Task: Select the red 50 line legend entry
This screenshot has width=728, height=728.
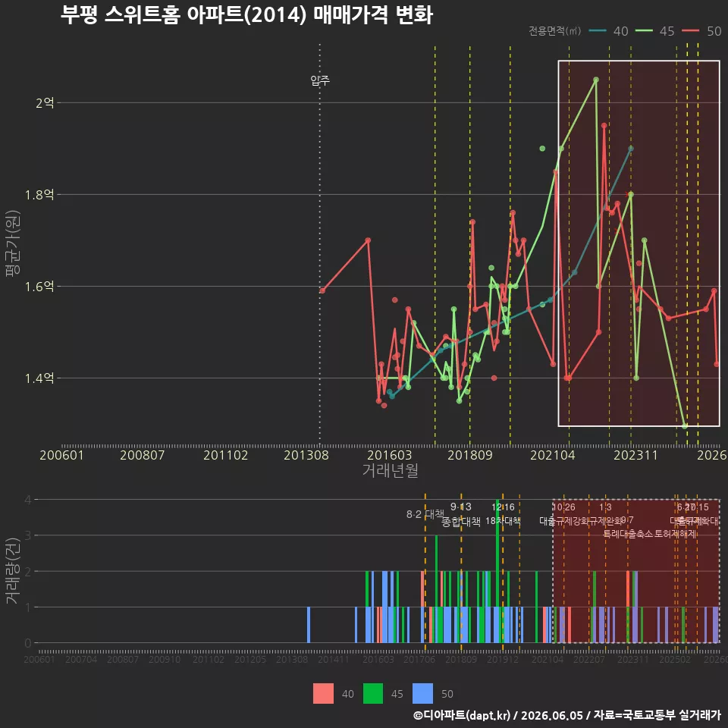Action: (x=701, y=30)
